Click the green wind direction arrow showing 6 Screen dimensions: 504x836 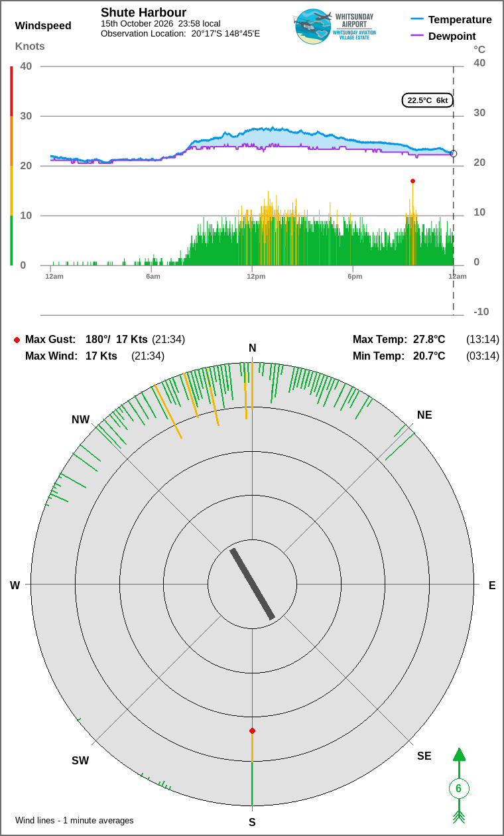pos(458,786)
